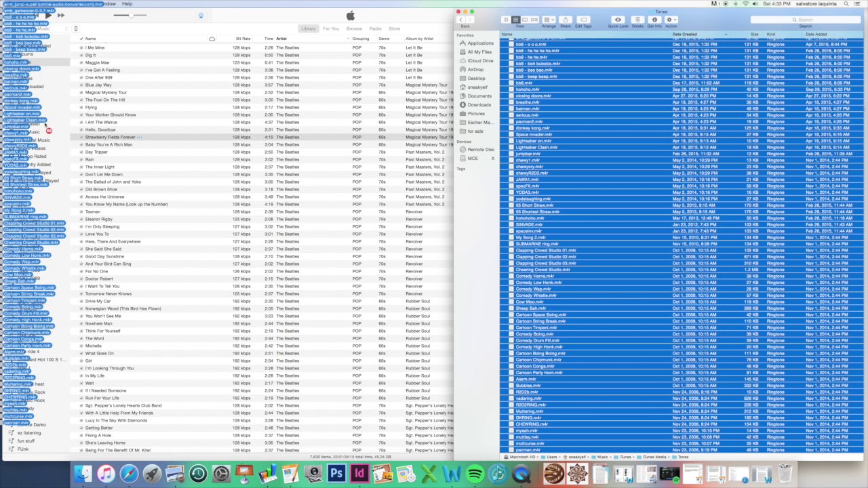Open Spotify from the Dock
Screen dimensions: 868x488
(x=475, y=473)
